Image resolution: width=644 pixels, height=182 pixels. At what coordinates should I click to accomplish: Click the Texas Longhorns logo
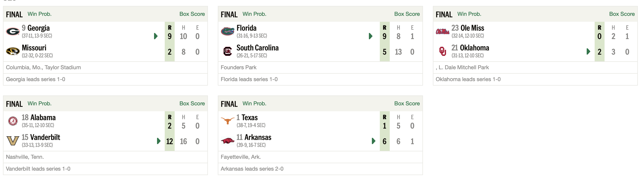[227, 121]
